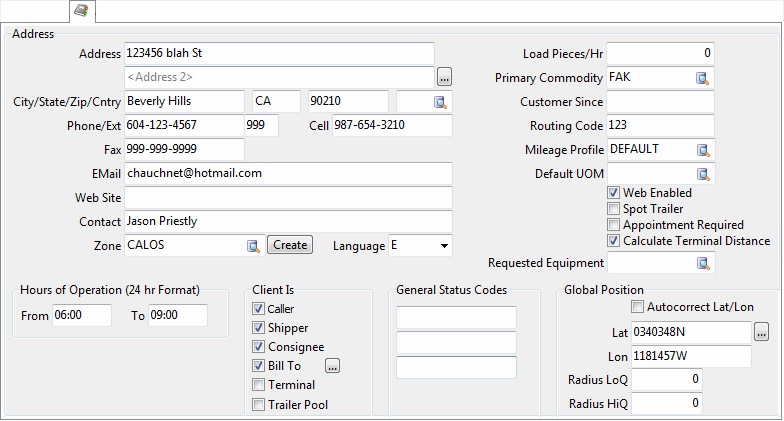784x421 pixels.
Task: Click the EMail input field
Action: [x=288, y=173]
